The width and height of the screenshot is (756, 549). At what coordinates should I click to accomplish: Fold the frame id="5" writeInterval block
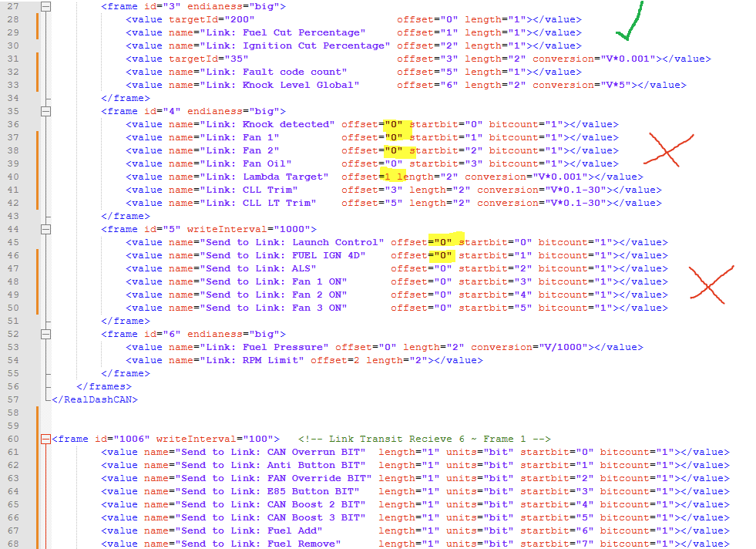coord(45,230)
